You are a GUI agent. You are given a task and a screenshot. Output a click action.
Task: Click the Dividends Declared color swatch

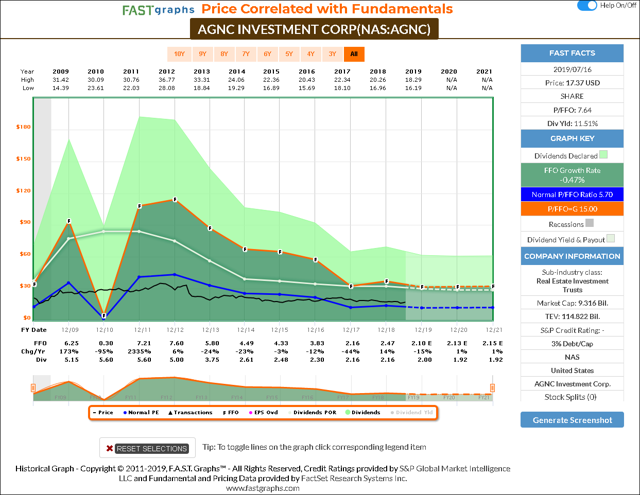pos(604,155)
